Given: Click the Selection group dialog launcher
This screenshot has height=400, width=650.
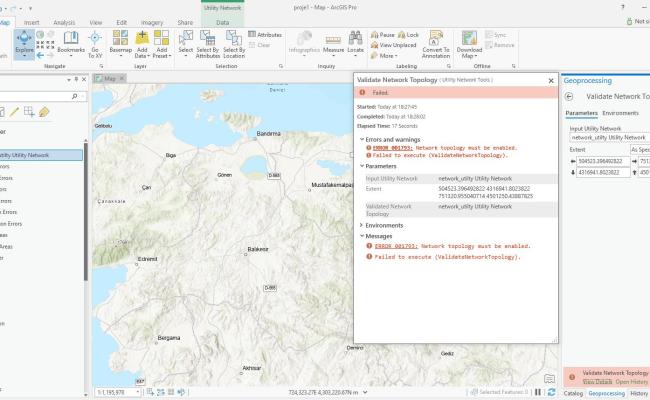Looking at the screenshot, I should (281, 66).
